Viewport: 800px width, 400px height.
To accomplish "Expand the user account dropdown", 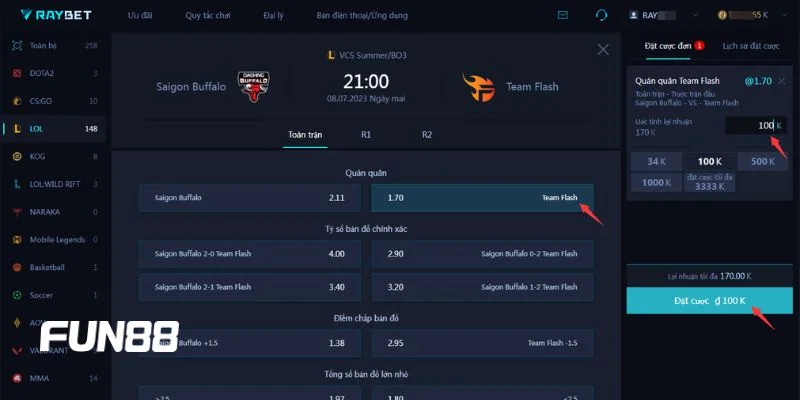I will pyautogui.click(x=696, y=16).
